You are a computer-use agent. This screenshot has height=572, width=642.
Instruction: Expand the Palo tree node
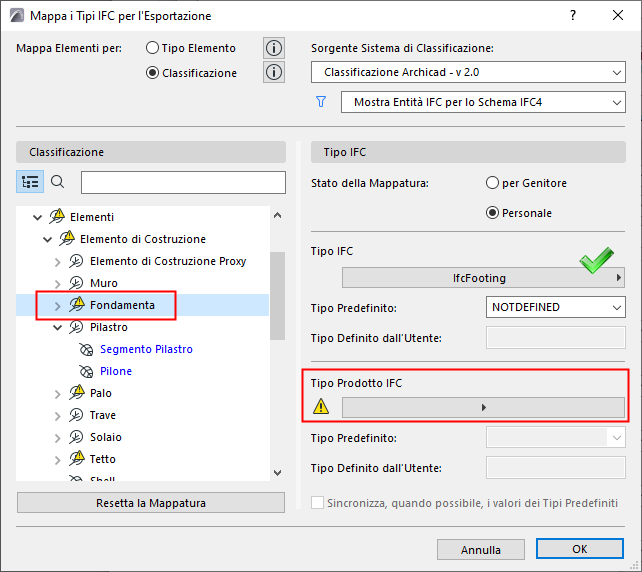pos(58,393)
